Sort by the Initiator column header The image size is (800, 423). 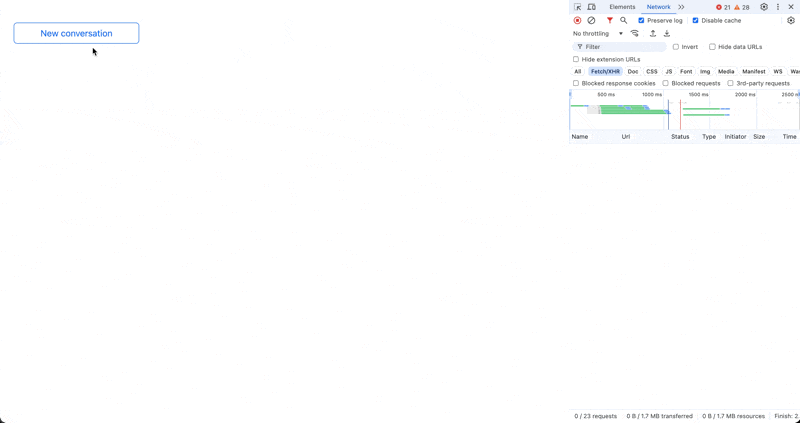[735, 137]
